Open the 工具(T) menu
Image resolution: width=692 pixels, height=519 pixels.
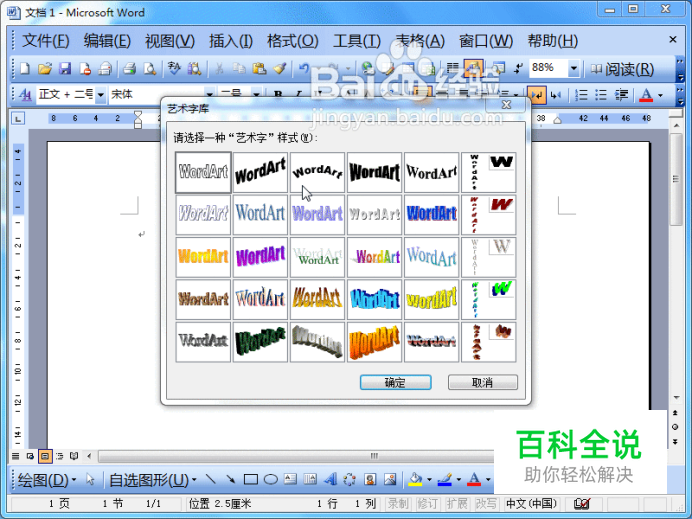[357, 41]
